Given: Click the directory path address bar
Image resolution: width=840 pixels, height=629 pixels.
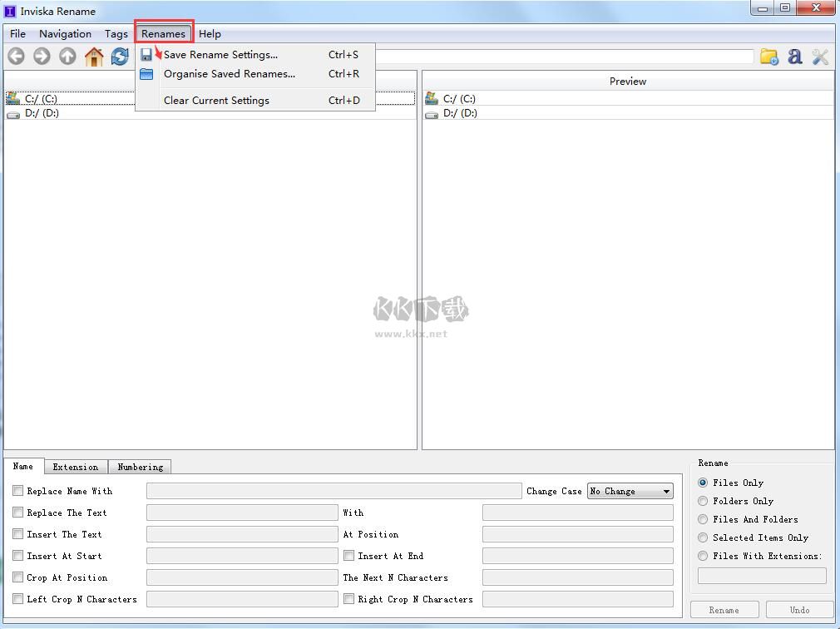Looking at the screenshot, I should (x=565, y=57).
